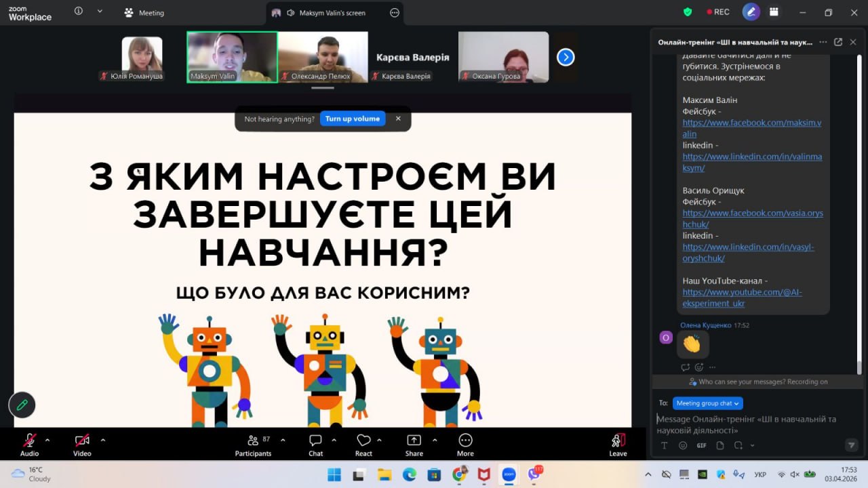Pop out the chat panel window
The image size is (868, 488).
click(838, 42)
